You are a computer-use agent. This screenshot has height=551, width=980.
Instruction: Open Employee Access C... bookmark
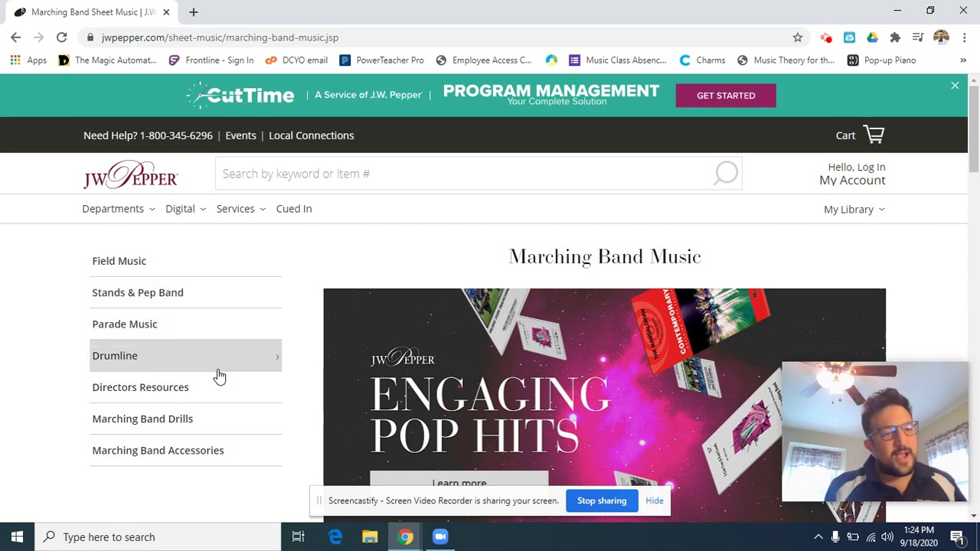483,60
